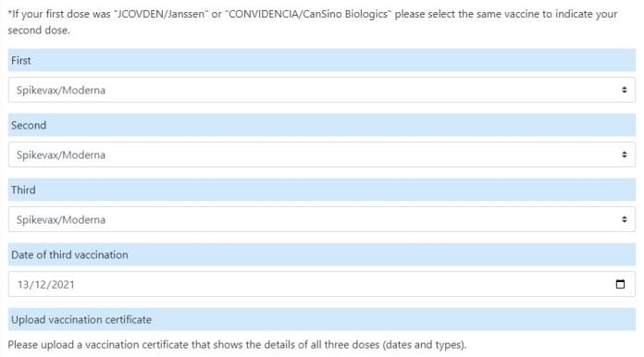644x357 pixels.
Task: Click the Upload vaccination certificate header
Action: [322, 320]
